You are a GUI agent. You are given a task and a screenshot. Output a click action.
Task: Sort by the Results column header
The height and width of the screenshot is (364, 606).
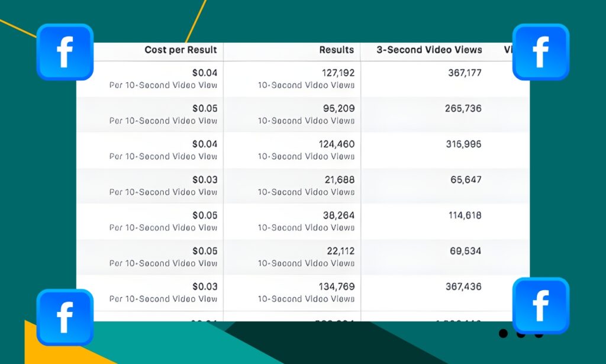click(x=336, y=50)
